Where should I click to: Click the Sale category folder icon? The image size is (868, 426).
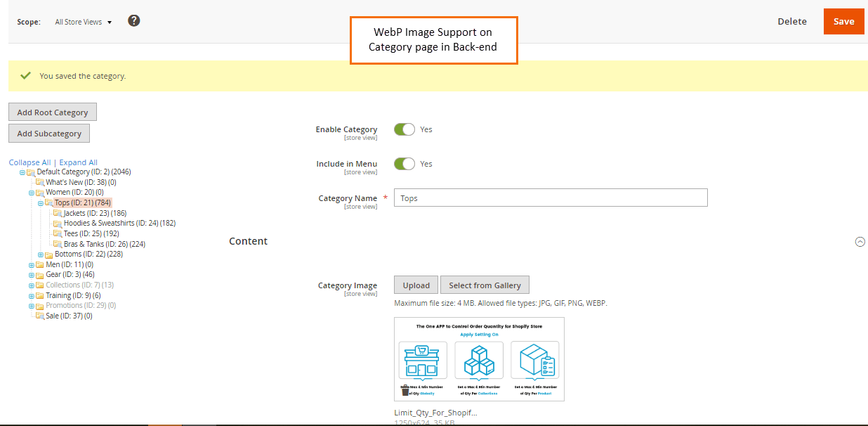pos(40,316)
